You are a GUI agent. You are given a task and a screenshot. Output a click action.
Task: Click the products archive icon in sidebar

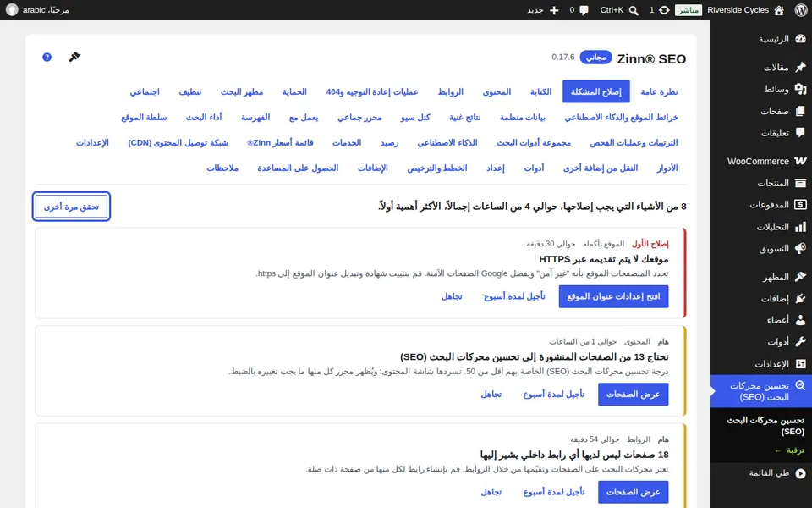tap(801, 183)
